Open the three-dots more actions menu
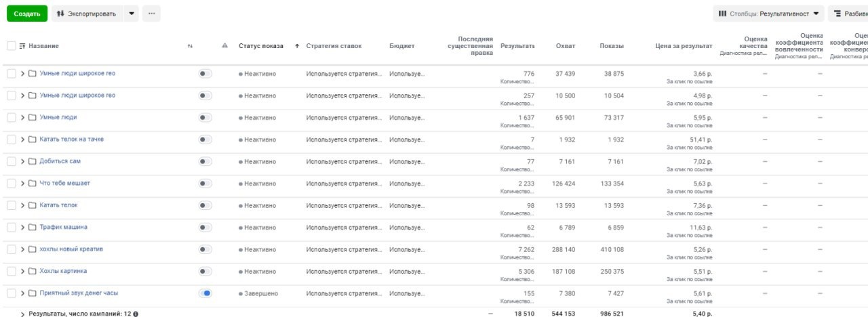The height and width of the screenshot is (317, 868). point(151,14)
